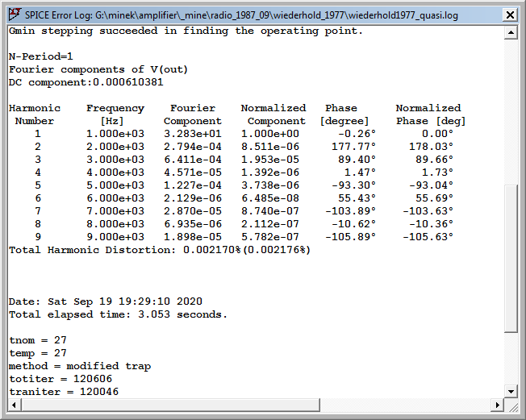Click the 'Date: Sat Sep 19' line

[x=106, y=301]
